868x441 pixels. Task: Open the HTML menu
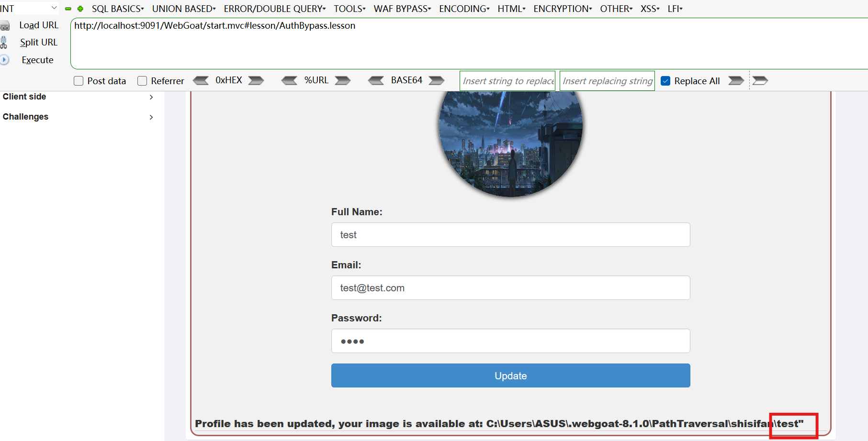coord(511,9)
